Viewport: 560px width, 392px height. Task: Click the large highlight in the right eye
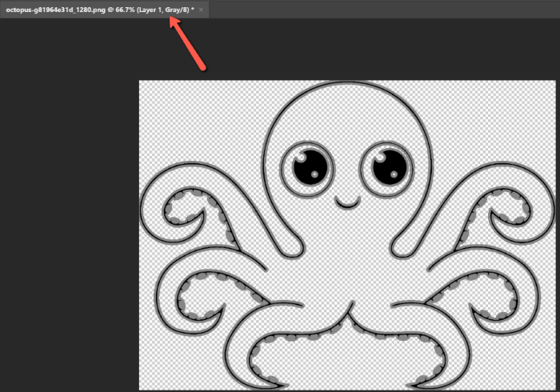pyautogui.click(x=381, y=160)
